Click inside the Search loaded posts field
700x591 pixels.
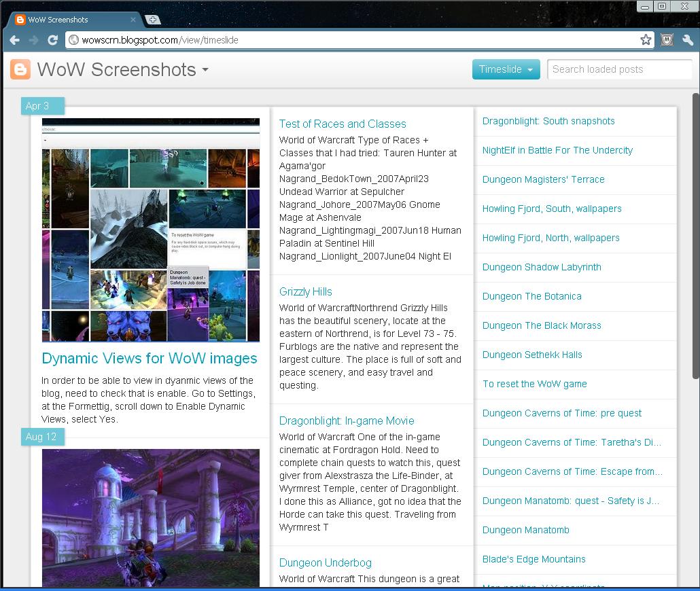(618, 69)
